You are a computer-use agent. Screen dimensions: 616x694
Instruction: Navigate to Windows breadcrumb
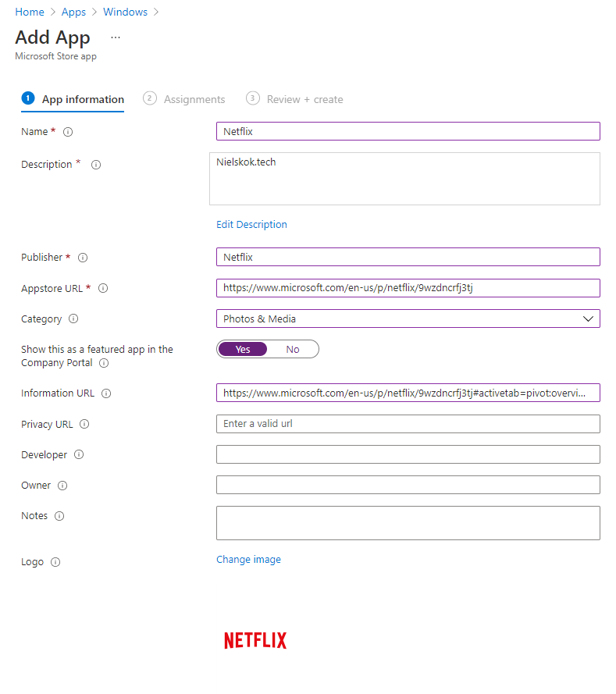(125, 12)
